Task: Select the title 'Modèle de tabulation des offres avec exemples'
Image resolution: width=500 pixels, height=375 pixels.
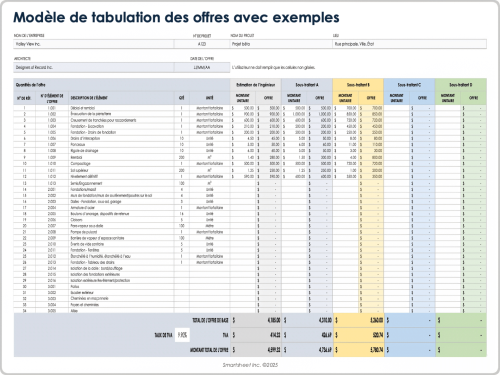Action: 176,18
